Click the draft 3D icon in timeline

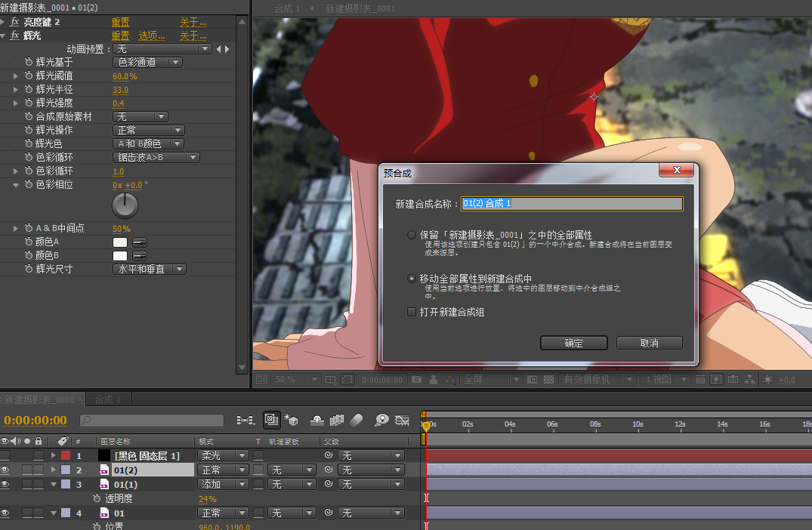(292, 420)
